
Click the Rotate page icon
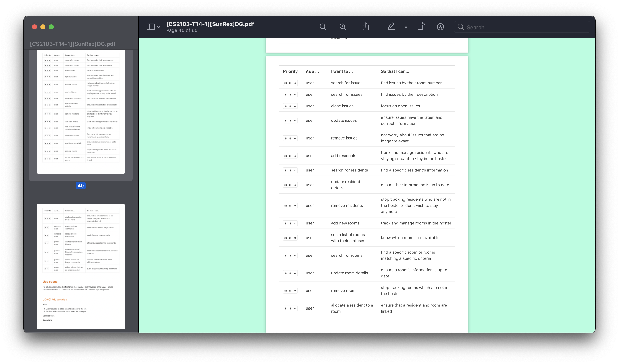click(421, 26)
